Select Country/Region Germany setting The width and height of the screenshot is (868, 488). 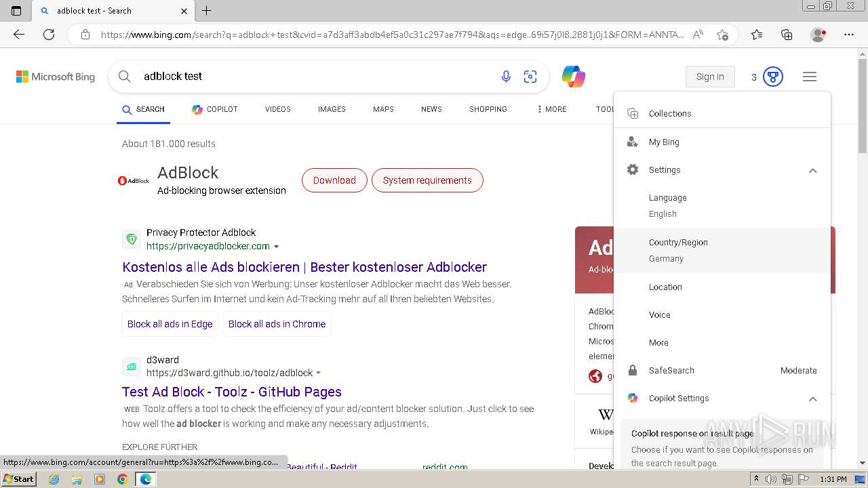pyautogui.click(x=722, y=250)
